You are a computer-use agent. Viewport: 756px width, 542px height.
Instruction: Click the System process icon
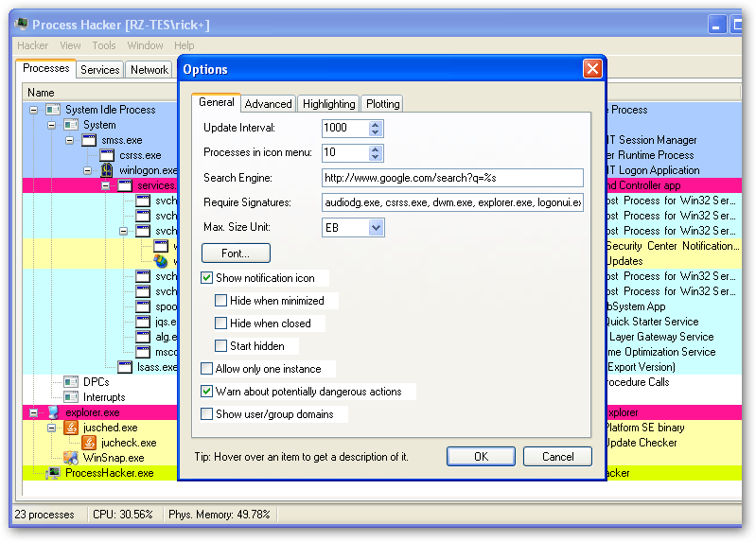71,125
